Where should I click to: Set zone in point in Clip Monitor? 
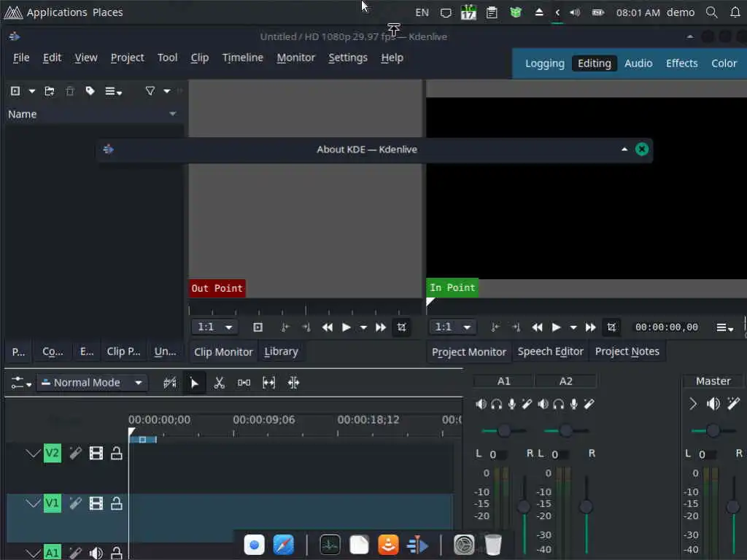click(285, 327)
